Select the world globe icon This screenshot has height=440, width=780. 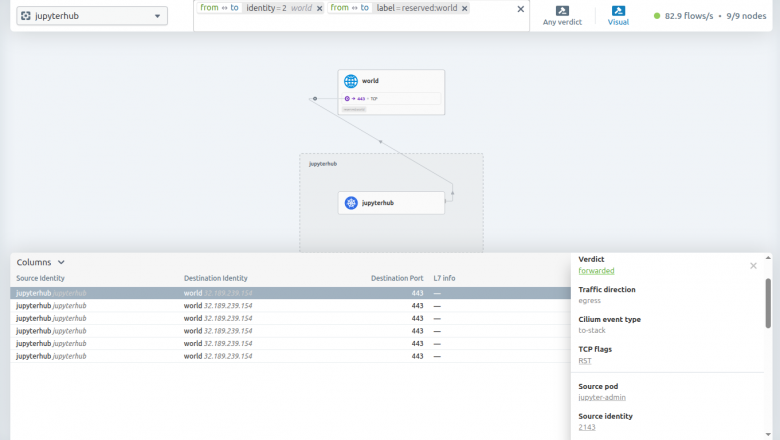[351, 81]
